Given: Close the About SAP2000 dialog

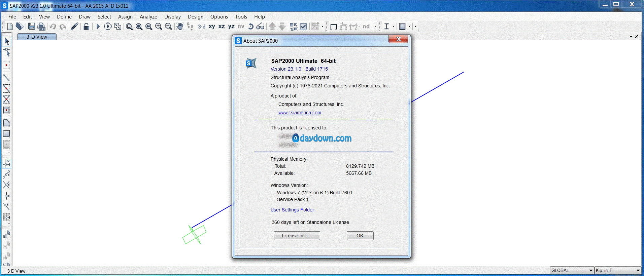Looking at the screenshot, I should tap(398, 39).
